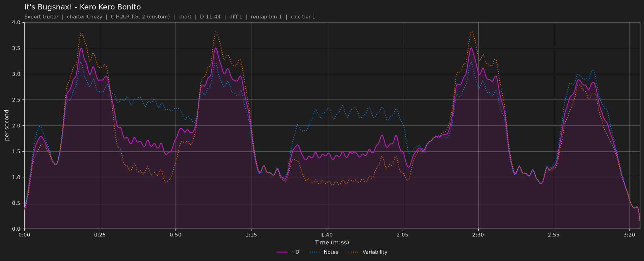Screen dimensions: 644x261
Task: Click the 2.0 value on the y-axis
Action: click(x=16, y=126)
